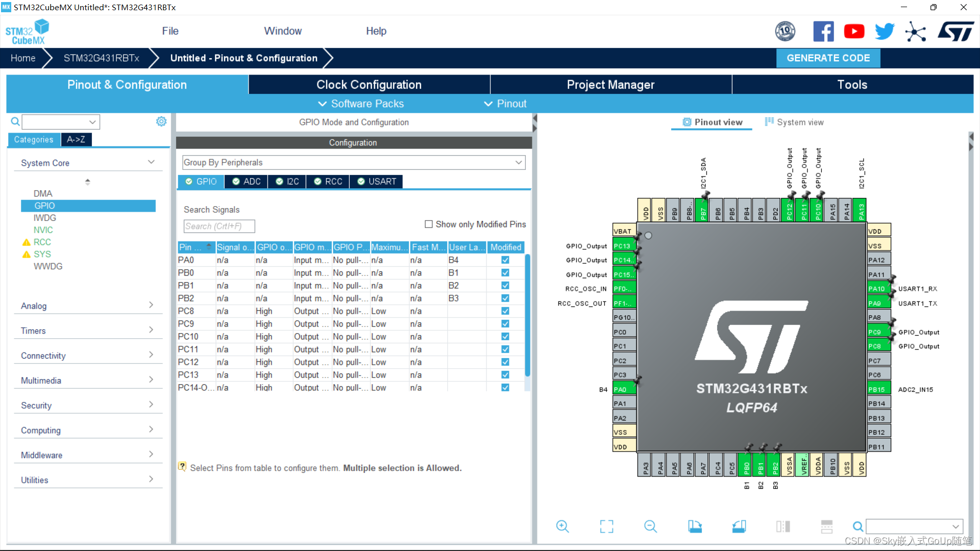Viewport: 980px width, 551px height.
Task: Expand the Multimedia category
Action: point(88,381)
